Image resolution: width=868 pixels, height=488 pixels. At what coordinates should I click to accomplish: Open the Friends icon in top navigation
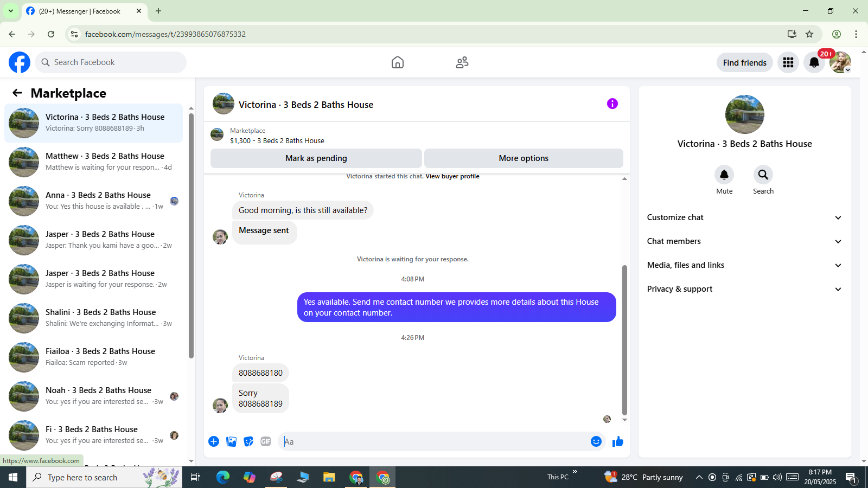click(x=462, y=62)
